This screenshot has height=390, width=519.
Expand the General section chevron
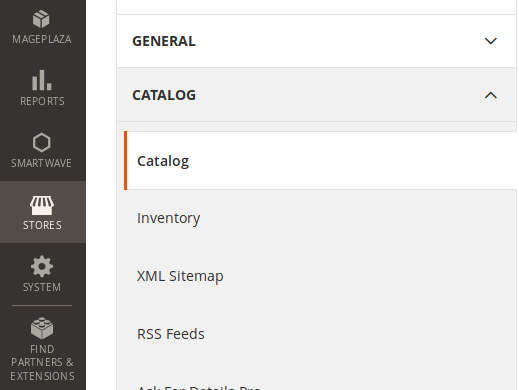(x=491, y=41)
